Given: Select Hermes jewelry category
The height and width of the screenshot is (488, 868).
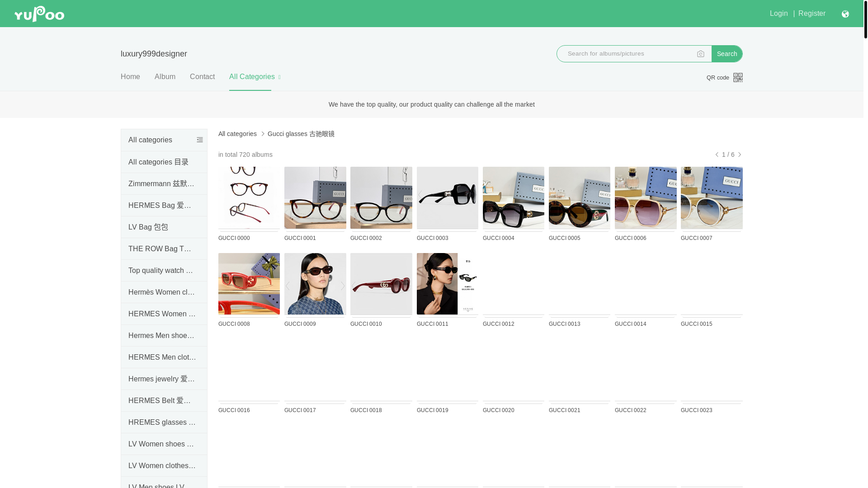Looking at the screenshot, I should (164, 379).
